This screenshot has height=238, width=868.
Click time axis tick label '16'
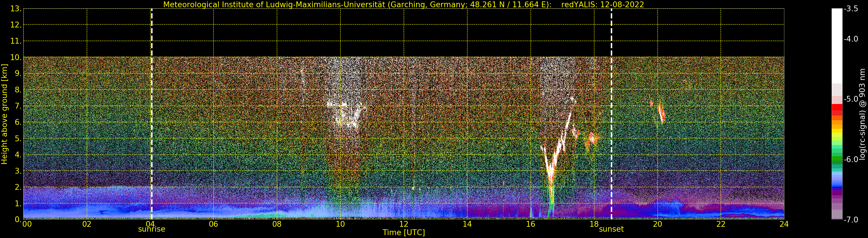tap(530, 224)
